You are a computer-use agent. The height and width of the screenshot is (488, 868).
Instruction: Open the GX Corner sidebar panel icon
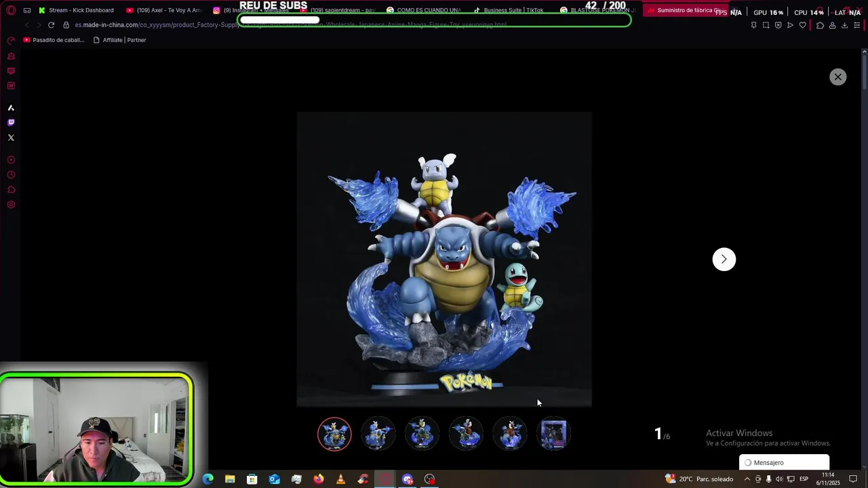pyautogui.click(x=11, y=71)
